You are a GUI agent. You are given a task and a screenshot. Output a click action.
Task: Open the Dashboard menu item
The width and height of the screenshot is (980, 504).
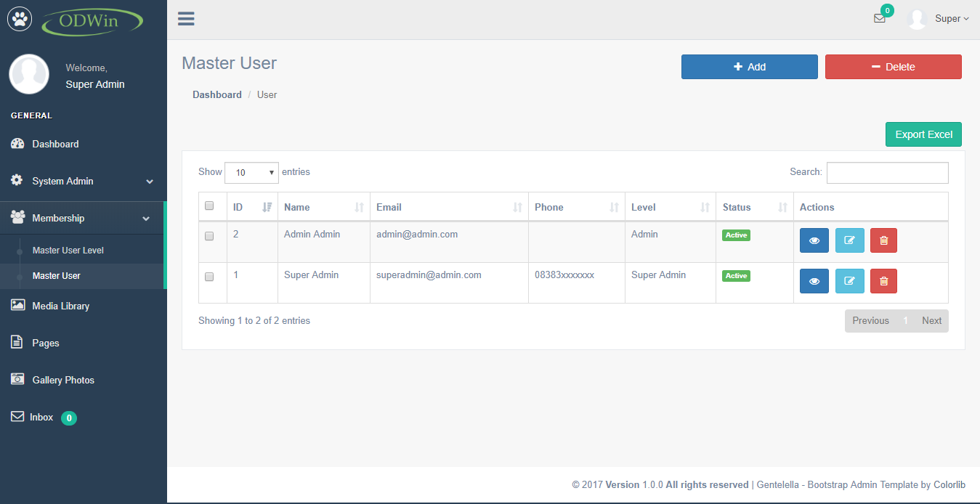pos(84,144)
